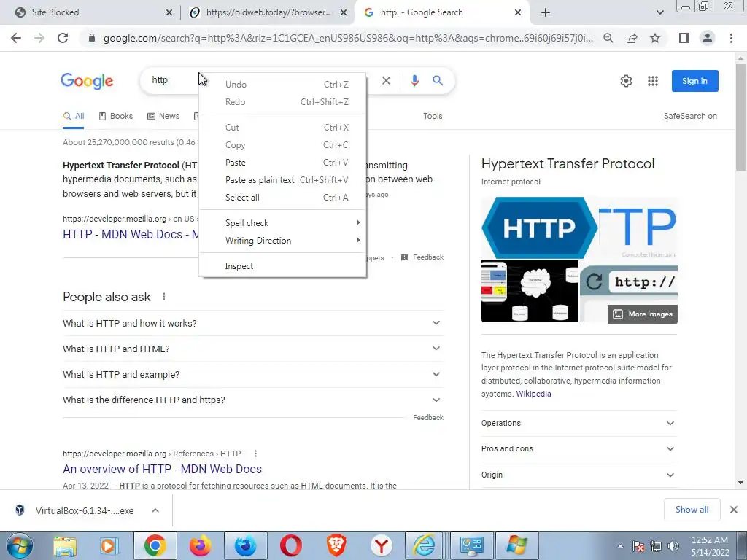The image size is (747, 560).
Task: Open the Chrome side panel icon
Action: pyautogui.click(x=684, y=38)
